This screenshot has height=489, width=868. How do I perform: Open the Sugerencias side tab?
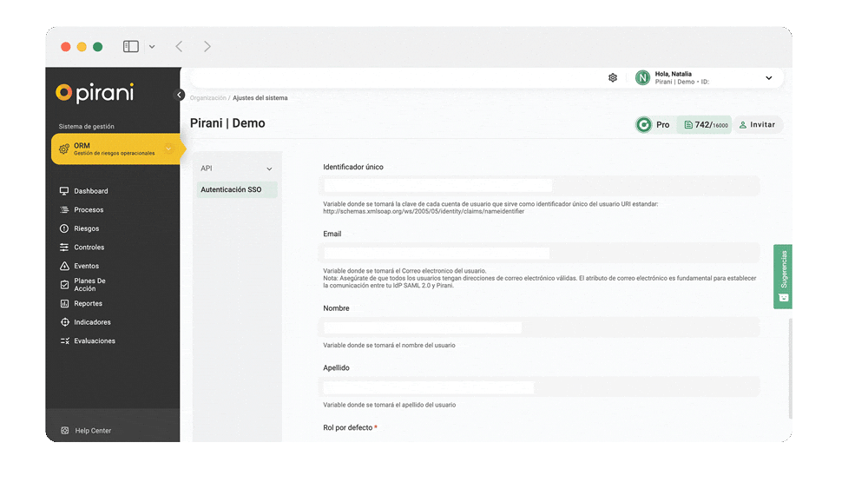pos(783,276)
